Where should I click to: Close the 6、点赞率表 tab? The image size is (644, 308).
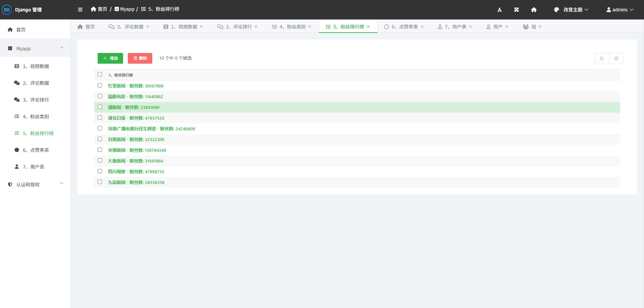(x=422, y=26)
